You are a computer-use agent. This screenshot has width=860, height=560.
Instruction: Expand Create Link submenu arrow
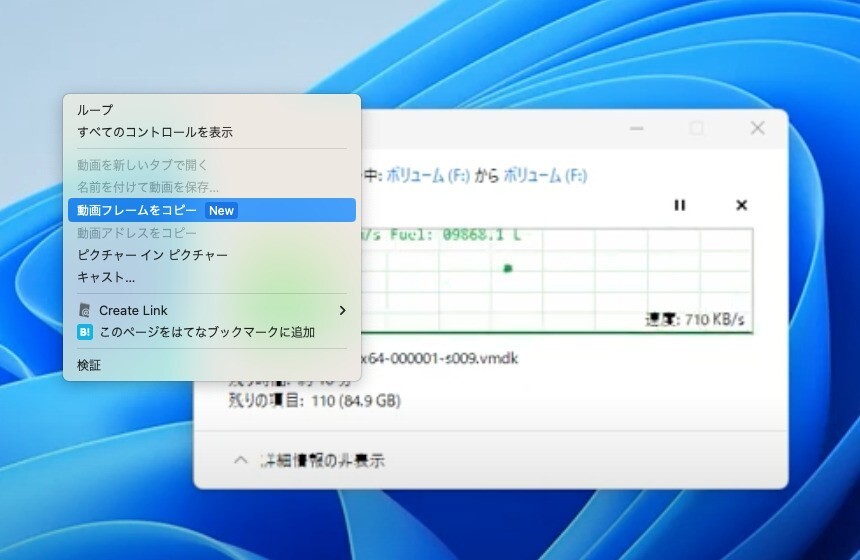342,310
